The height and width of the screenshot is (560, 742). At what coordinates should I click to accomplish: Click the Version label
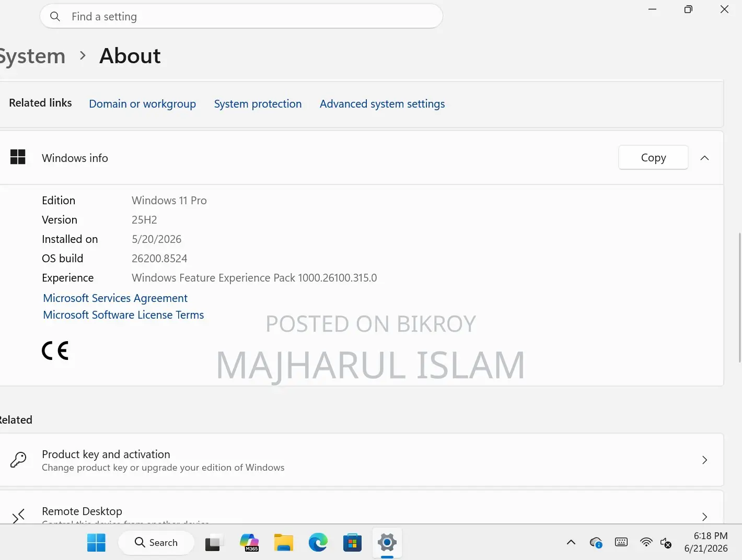point(60,220)
